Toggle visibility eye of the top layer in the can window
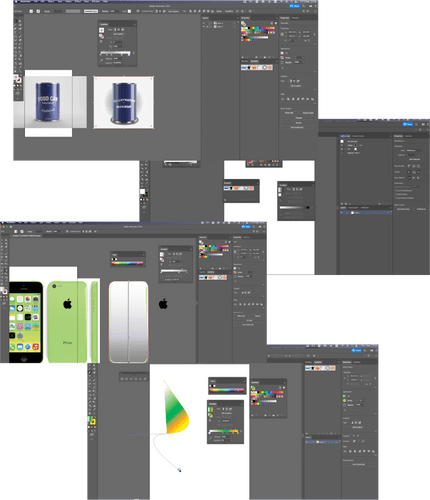430x500 pixels. coord(204,23)
